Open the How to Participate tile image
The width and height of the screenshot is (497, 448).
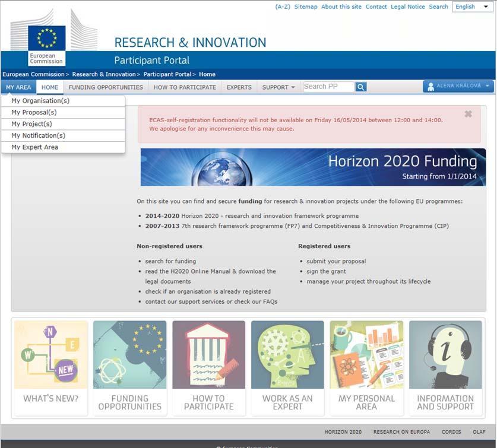coord(208,354)
